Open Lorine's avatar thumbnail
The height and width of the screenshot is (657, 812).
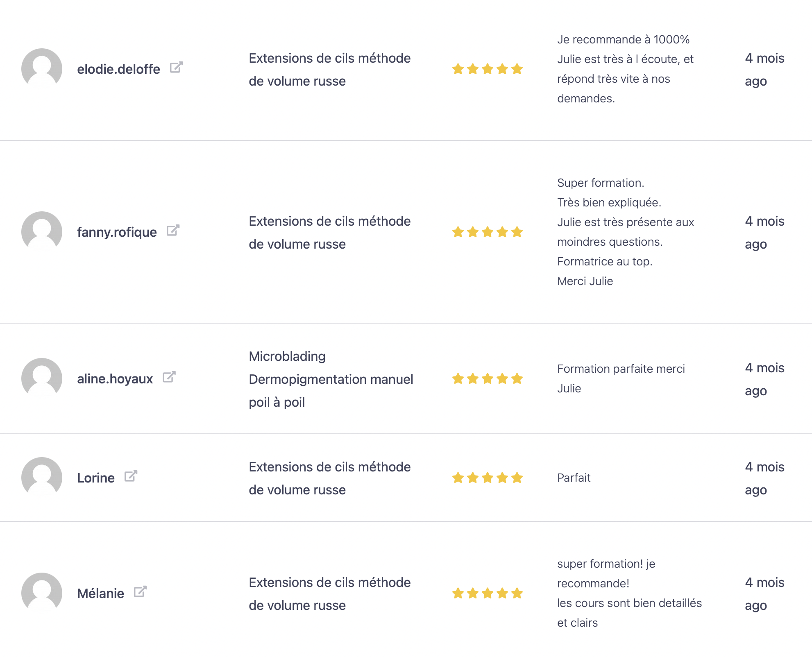pyautogui.click(x=42, y=477)
